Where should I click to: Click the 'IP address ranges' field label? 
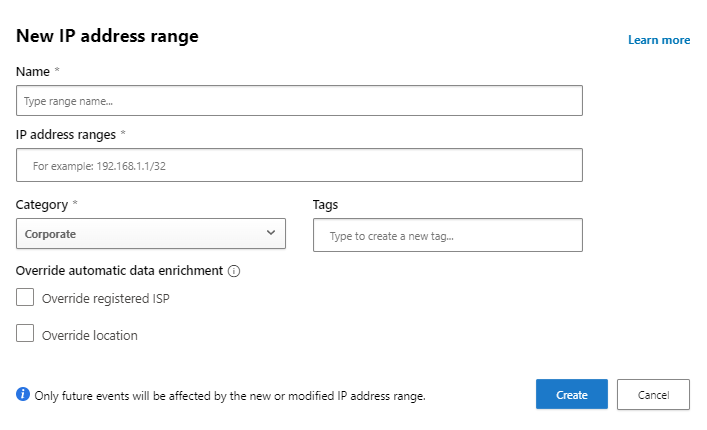65,134
